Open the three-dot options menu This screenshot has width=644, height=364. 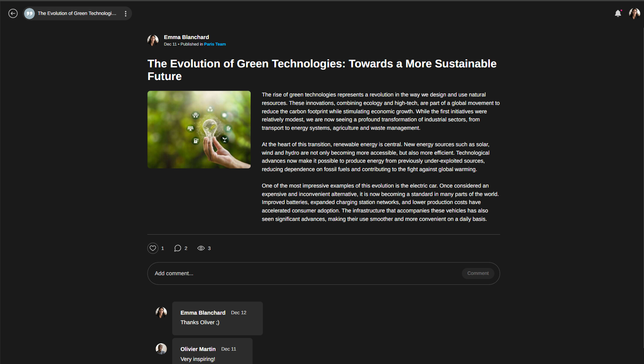coord(126,13)
